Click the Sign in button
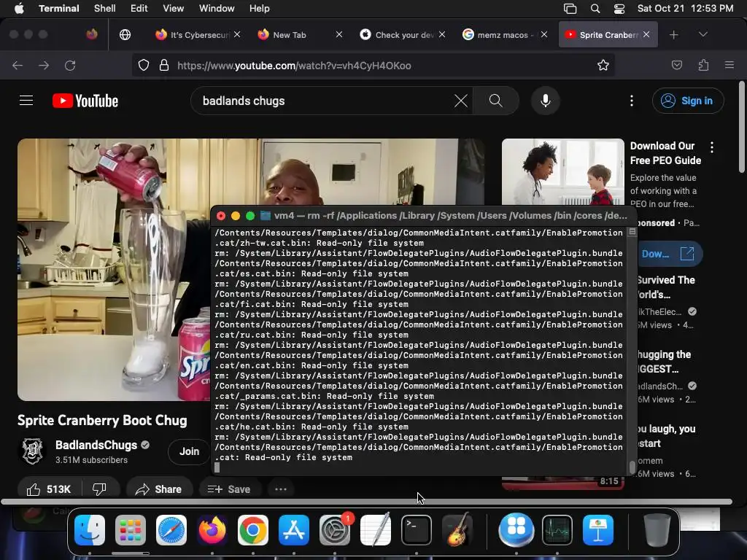 (687, 101)
